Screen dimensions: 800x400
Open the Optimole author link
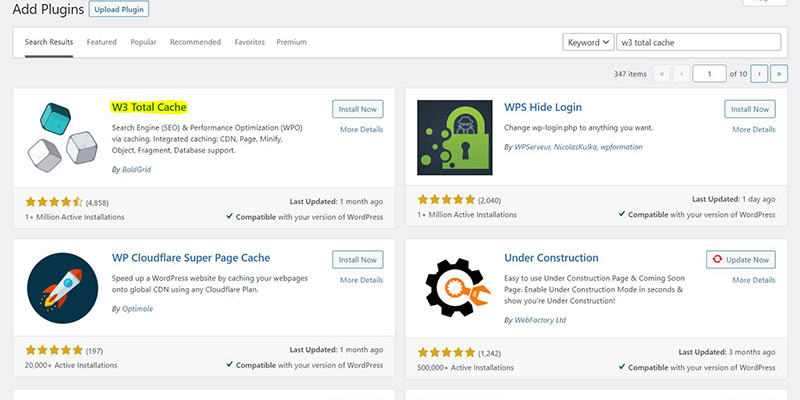coord(137,309)
